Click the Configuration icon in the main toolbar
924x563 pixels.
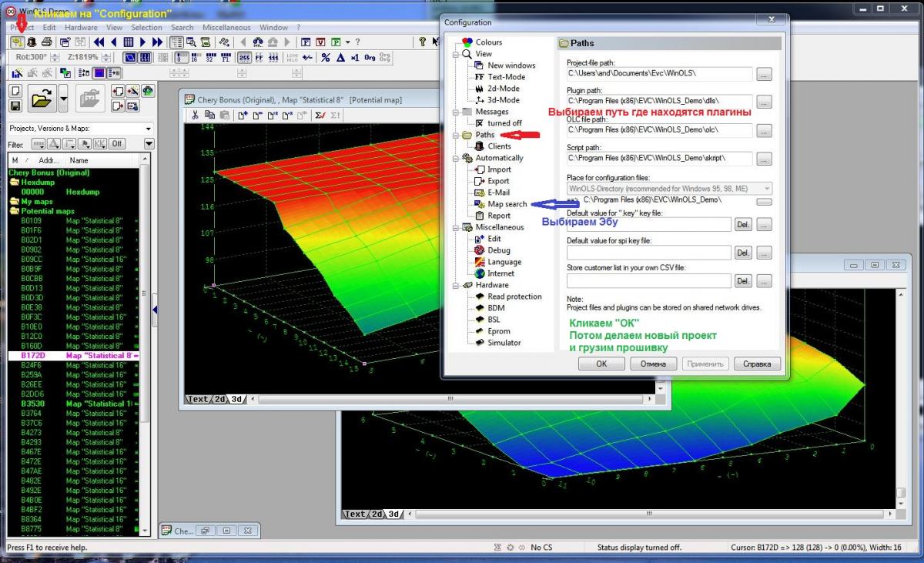16,42
